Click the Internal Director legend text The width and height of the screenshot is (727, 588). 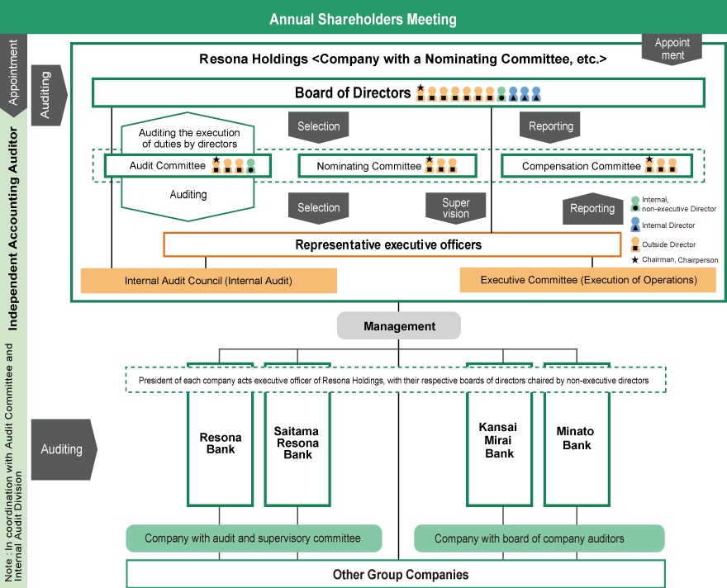pyautogui.click(x=668, y=225)
